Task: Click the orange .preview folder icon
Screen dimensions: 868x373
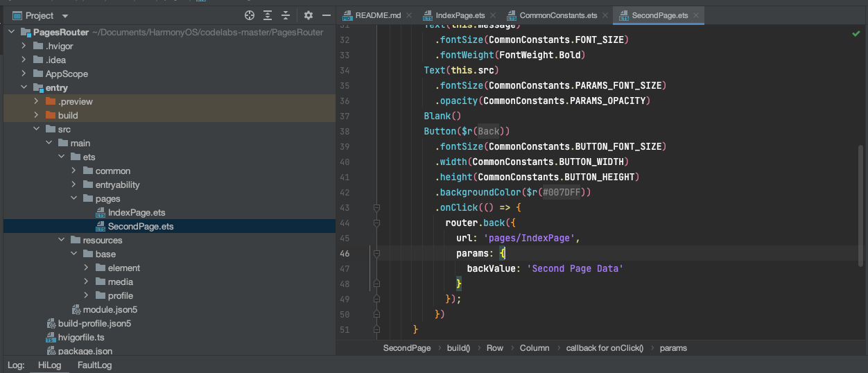Action: pos(50,101)
